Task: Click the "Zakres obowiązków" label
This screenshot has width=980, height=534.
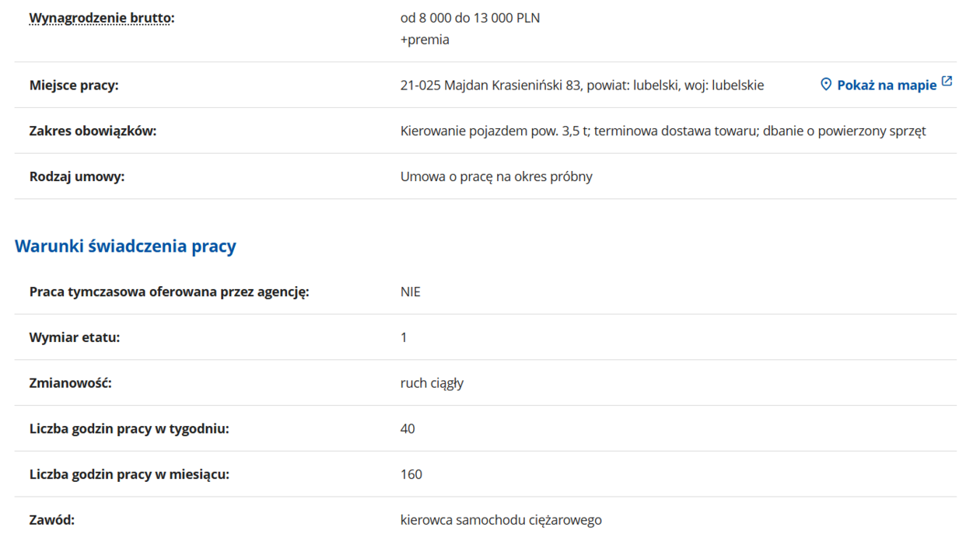Action: (93, 131)
